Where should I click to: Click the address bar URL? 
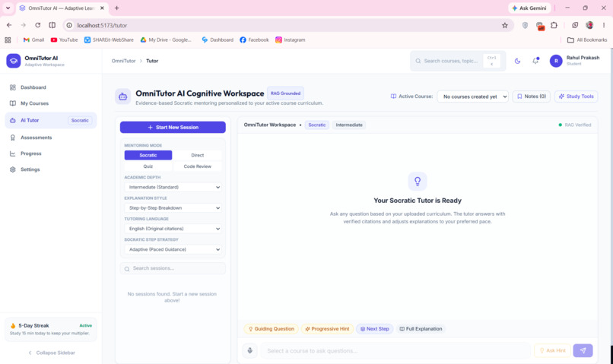[x=102, y=25]
